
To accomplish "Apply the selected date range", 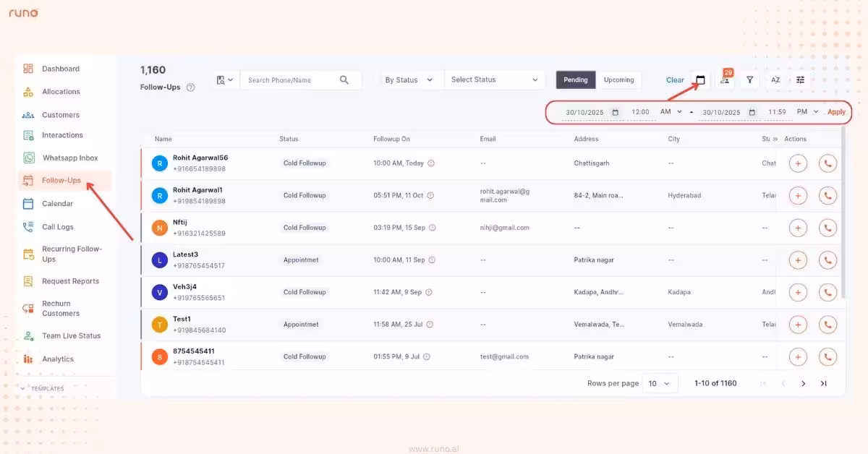I will coord(836,112).
